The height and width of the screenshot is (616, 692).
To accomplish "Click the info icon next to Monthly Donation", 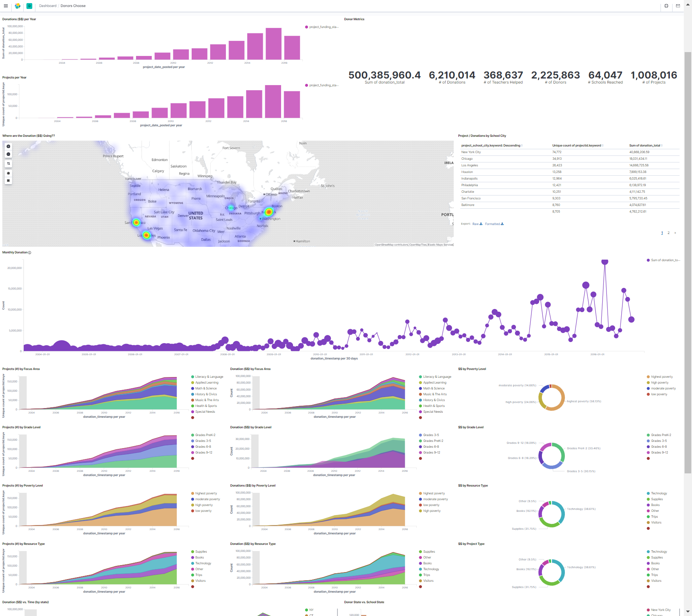I will (29, 252).
